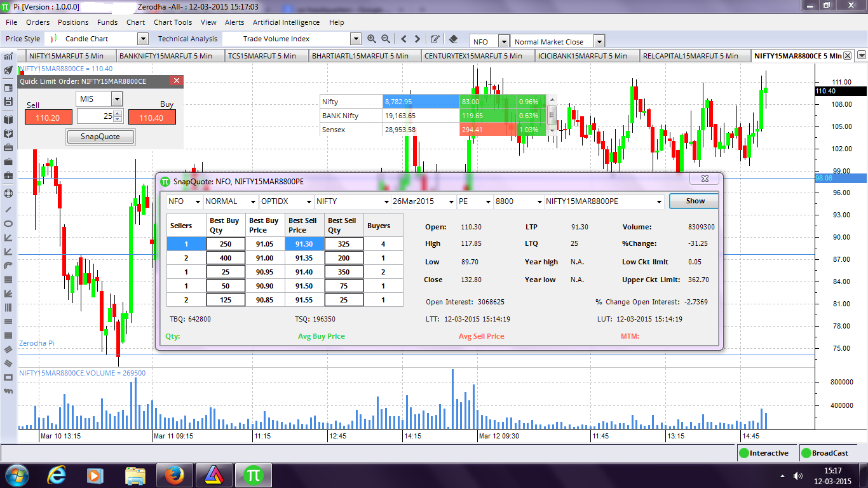Screen dimensions: 868x488
Task: Click best buy price 91.05 cell
Action: click(265, 243)
